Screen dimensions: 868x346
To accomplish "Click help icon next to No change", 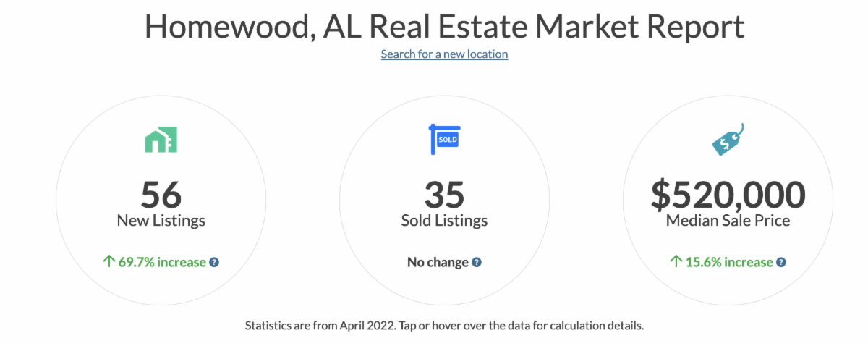I will [477, 262].
